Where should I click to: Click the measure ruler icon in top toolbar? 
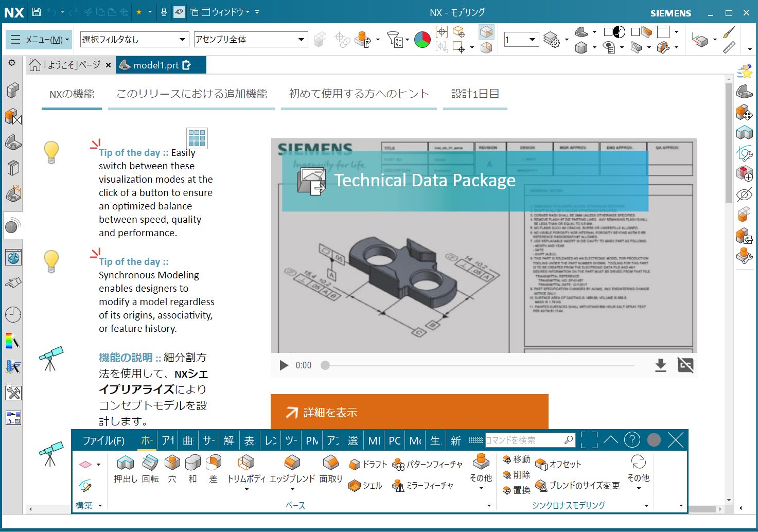pyautogui.click(x=729, y=47)
